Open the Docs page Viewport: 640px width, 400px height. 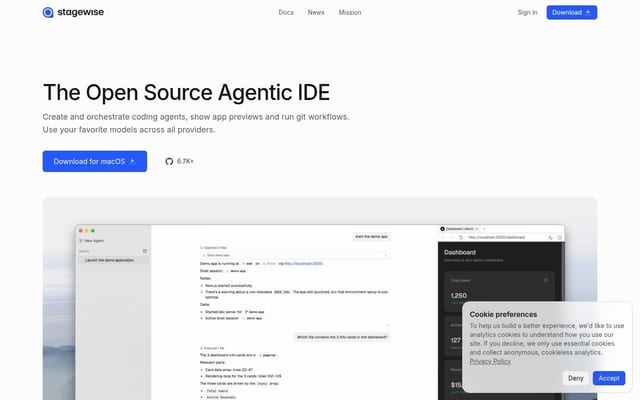[x=286, y=13]
